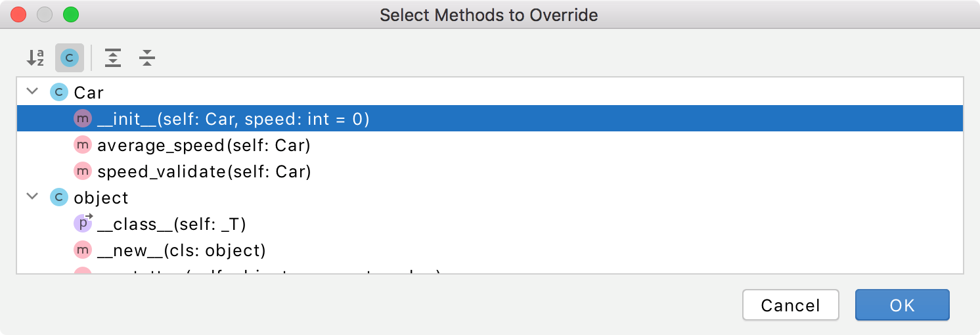Collapse the object class node
The image size is (980, 335).
pos(32,197)
